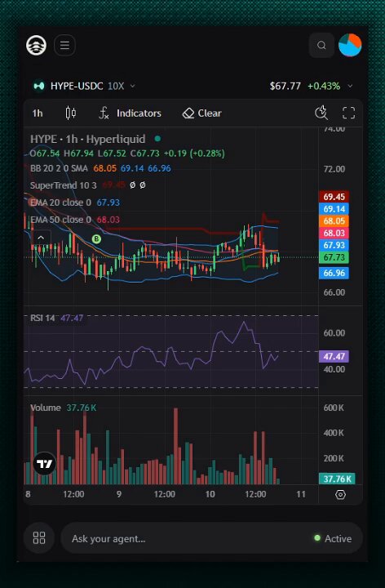The image size is (385, 588).
Task: Select the RSI 14 indicator label
Action: [42, 318]
